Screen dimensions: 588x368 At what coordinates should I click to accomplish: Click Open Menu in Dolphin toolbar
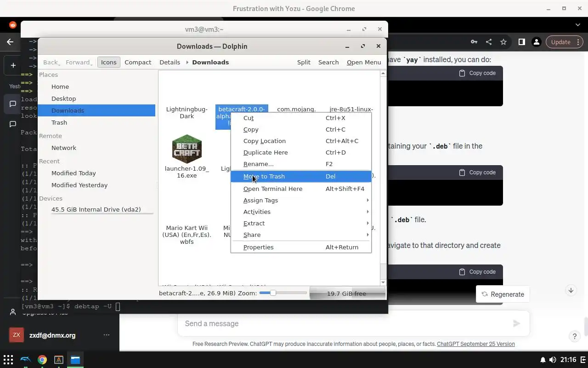[364, 62]
